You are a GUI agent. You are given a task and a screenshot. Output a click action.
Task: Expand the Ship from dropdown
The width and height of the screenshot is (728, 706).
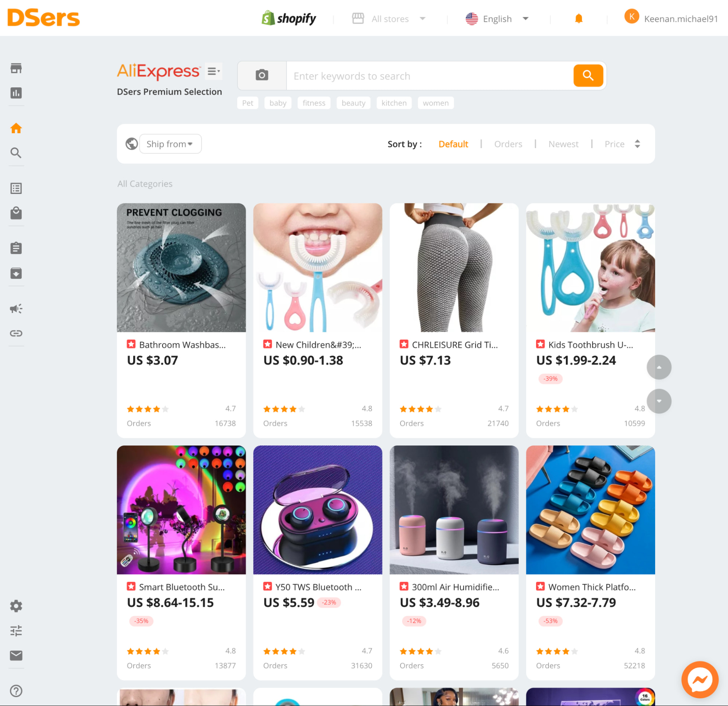point(170,144)
